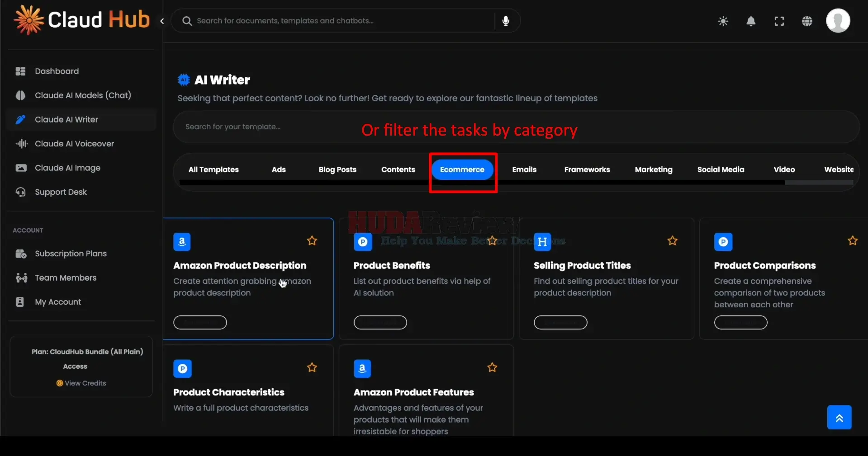This screenshot has height=456, width=868.
Task: Toggle light theme with the sun icon
Action: [723, 21]
